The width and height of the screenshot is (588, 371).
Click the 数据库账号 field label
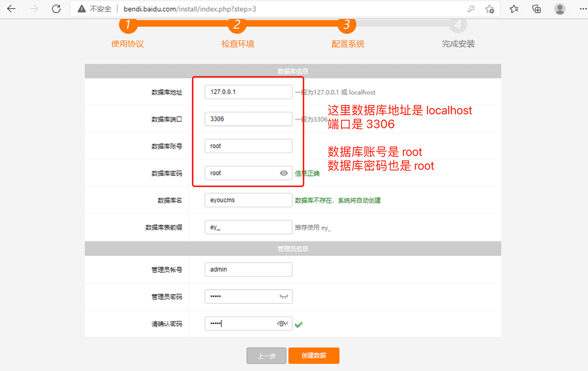click(x=167, y=146)
